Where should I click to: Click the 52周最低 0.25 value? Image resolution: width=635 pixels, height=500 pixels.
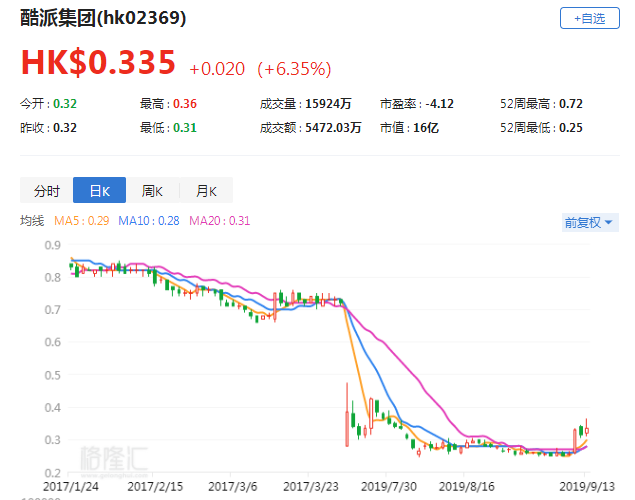tap(571, 128)
